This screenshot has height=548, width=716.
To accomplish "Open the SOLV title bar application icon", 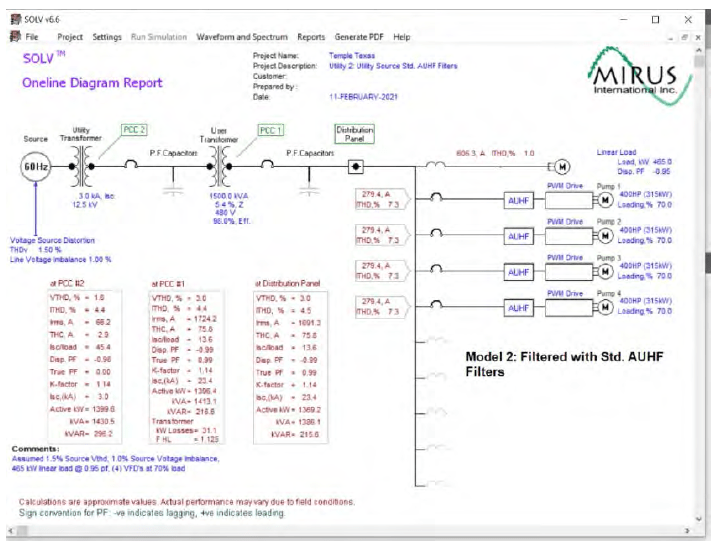I will (x=13, y=19).
